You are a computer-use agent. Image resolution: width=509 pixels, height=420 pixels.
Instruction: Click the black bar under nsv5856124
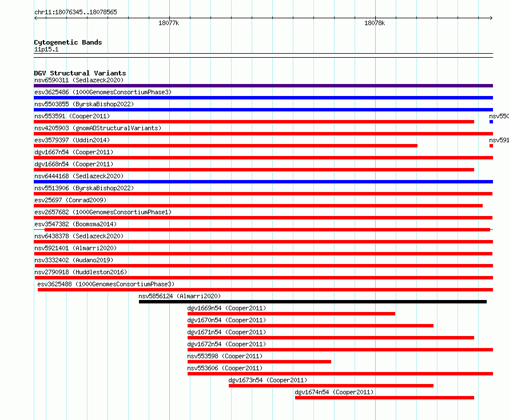pyautogui.click(x=313, y=302)
